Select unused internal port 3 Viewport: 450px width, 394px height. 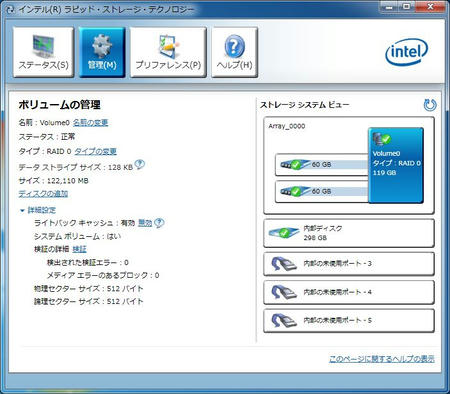349,264
